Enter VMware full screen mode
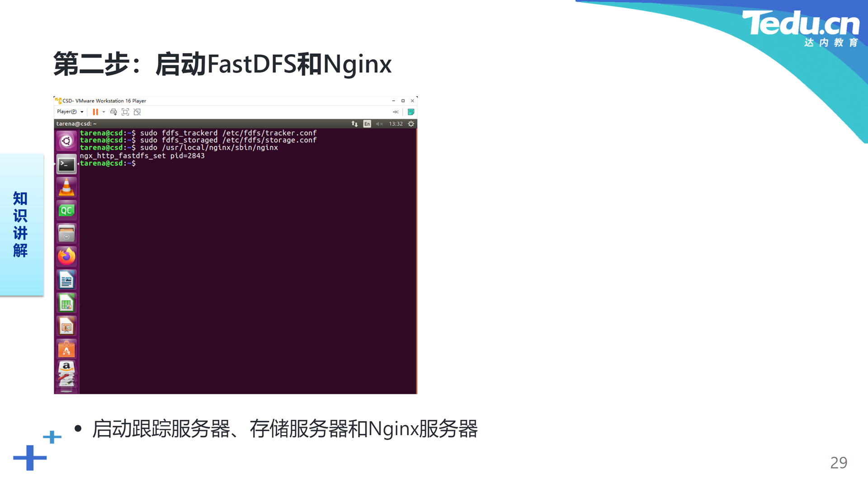The image size is (868, 488). (x=125, y=112)
